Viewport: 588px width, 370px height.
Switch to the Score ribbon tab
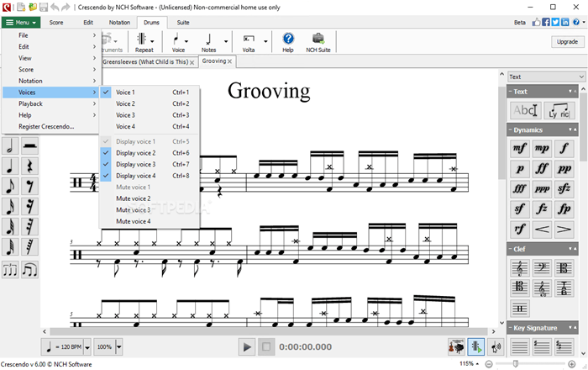point(56,23)
